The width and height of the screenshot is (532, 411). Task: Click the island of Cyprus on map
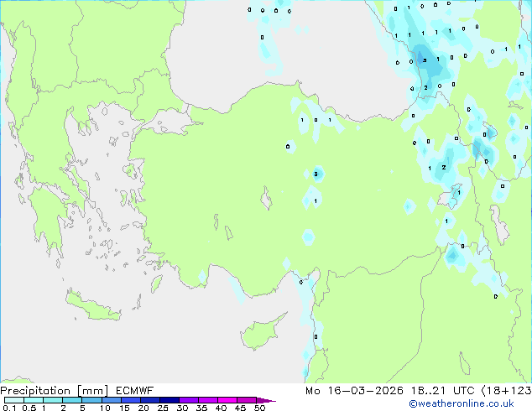point(262,336)
